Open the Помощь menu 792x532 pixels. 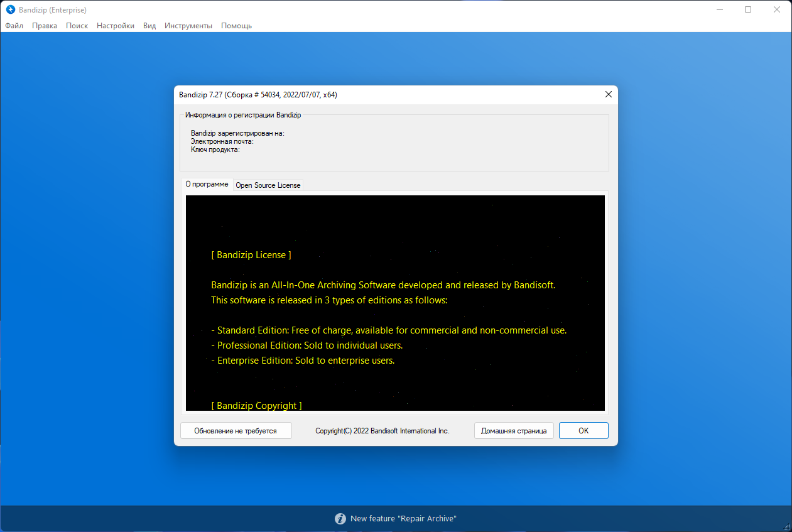tap(237, 26)
